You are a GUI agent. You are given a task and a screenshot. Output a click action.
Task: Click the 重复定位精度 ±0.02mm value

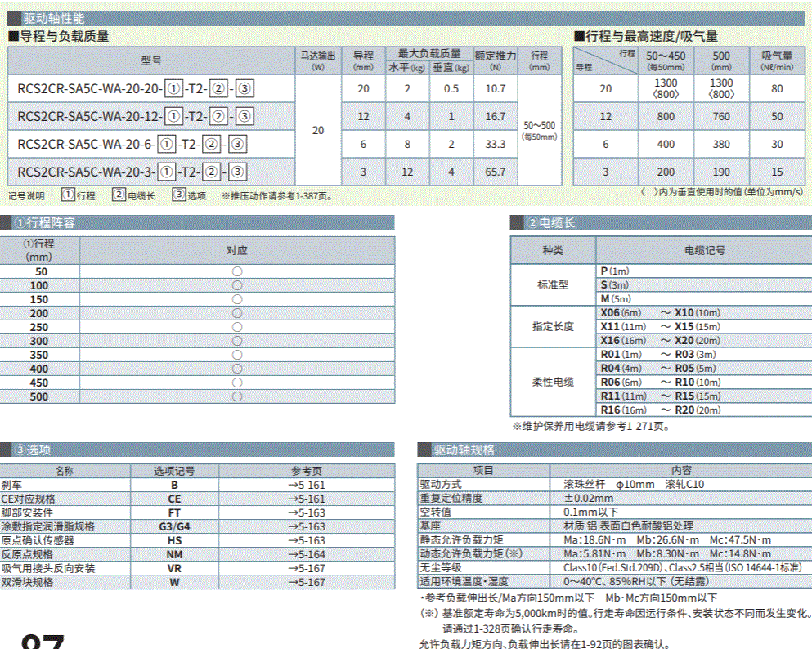point(589,498)
